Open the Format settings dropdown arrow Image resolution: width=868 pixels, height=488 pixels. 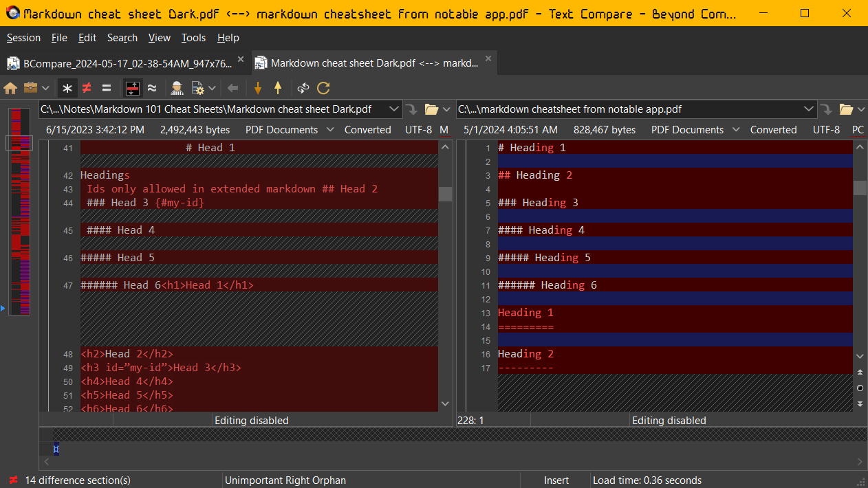213,88
